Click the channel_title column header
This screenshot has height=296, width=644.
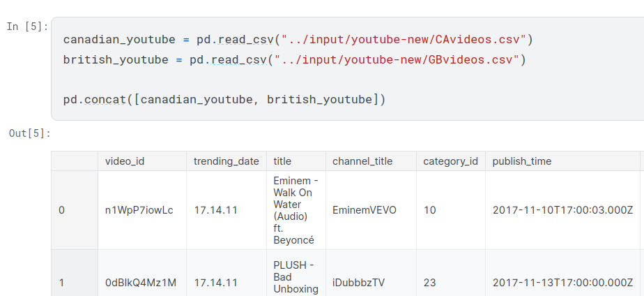coord(362,161)
